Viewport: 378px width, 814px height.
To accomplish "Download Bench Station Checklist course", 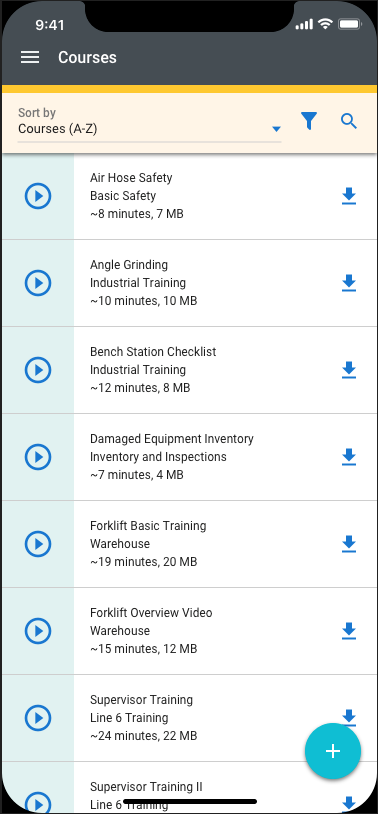I will [x=349, y=370].
